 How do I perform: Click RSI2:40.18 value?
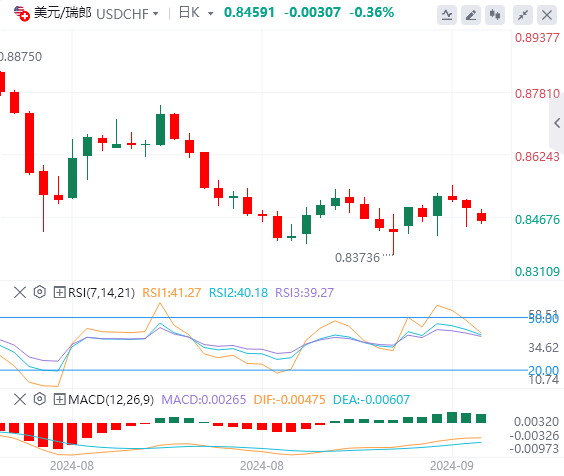(x=238, y=293)
